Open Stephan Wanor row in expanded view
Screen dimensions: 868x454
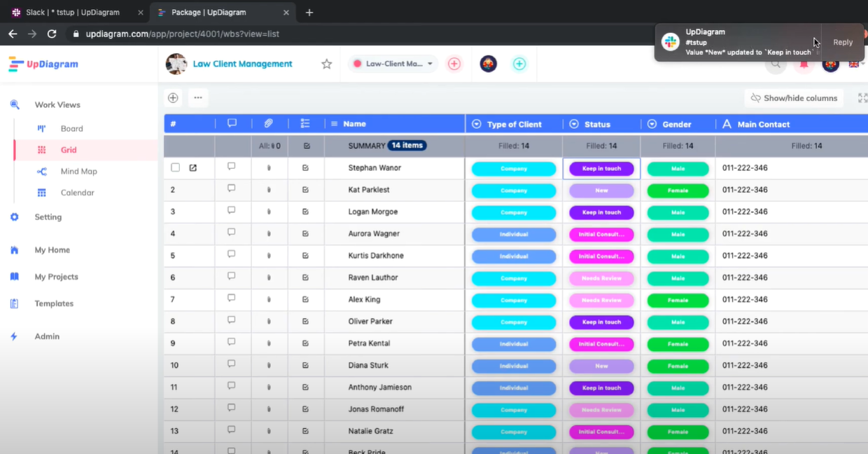click(193, 168)
